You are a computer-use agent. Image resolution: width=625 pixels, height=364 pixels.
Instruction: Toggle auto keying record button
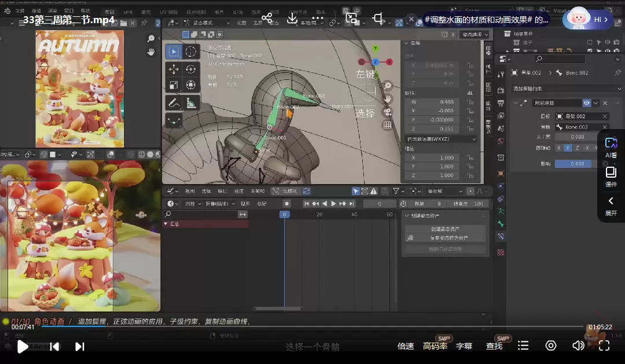(286, 204)
